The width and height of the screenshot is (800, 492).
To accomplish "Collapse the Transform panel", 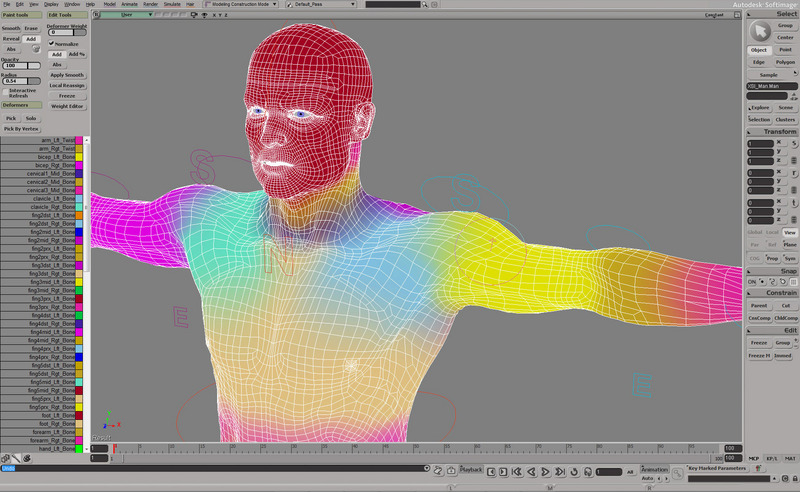I will coord(749,132).
